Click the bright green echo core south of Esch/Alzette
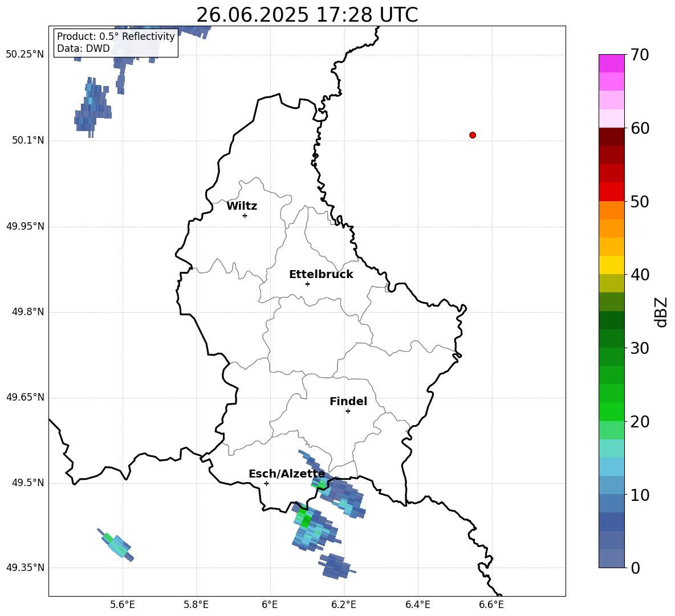Viewport: 675px width, 616px height. 305,521
